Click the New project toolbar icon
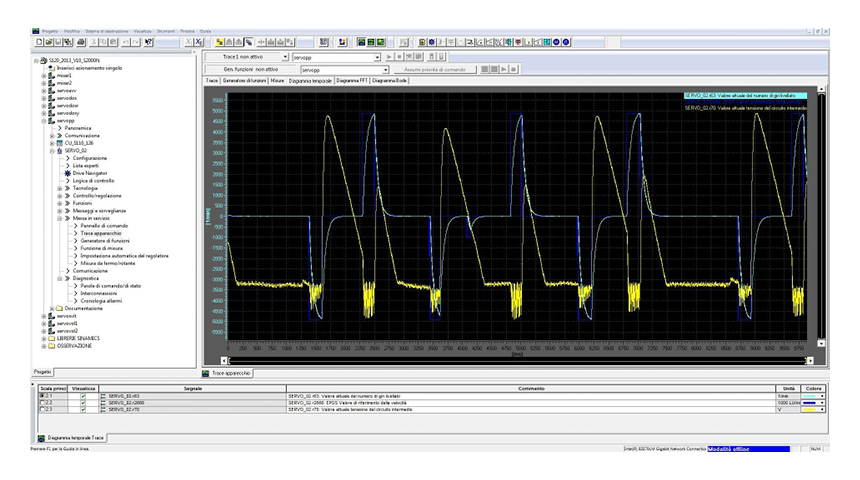 (x=39, y=42)
